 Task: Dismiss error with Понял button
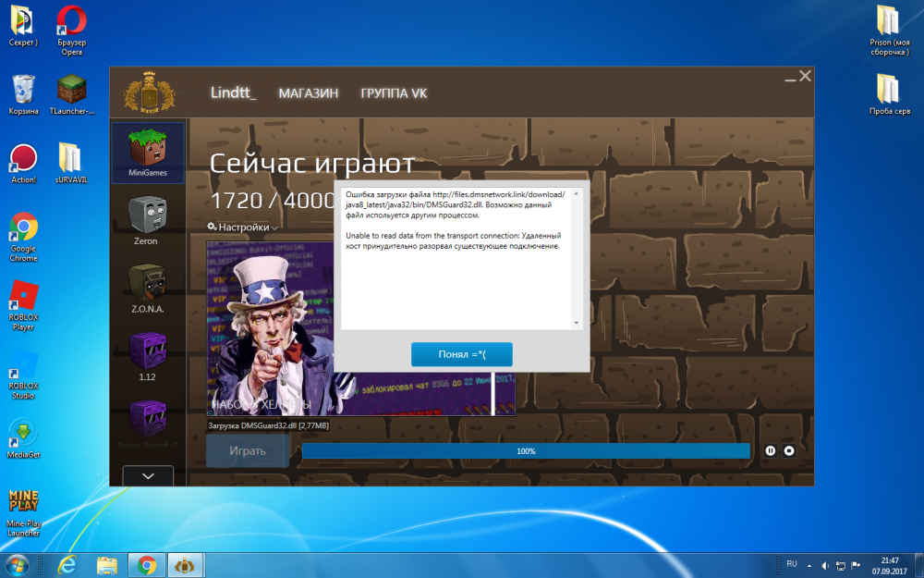(x=461, y=354)
